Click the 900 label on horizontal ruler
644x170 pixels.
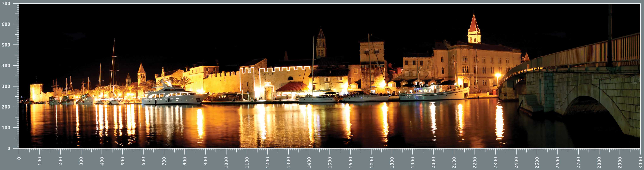click(x=206, y=161)
